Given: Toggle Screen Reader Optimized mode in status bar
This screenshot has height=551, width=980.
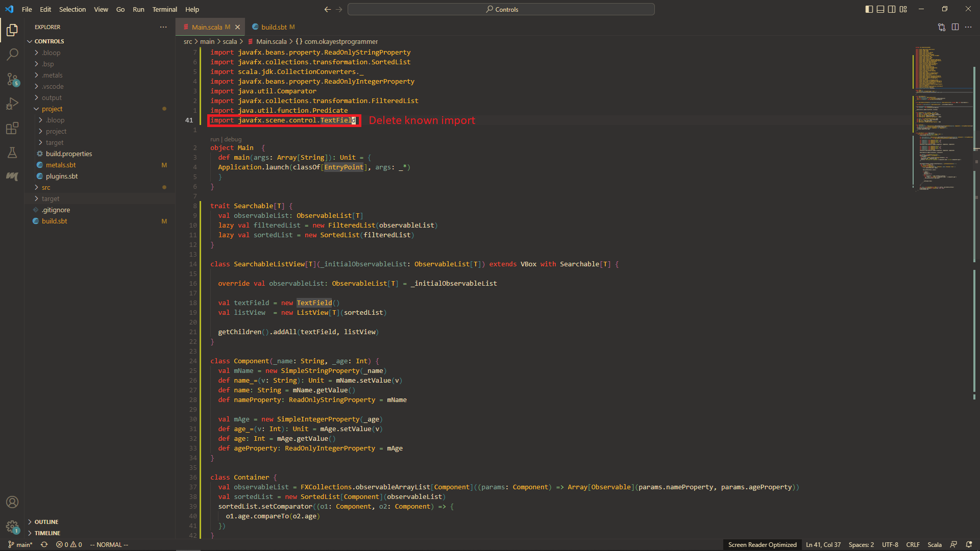Looking at the screenshot, I should (x=763, y=544).
